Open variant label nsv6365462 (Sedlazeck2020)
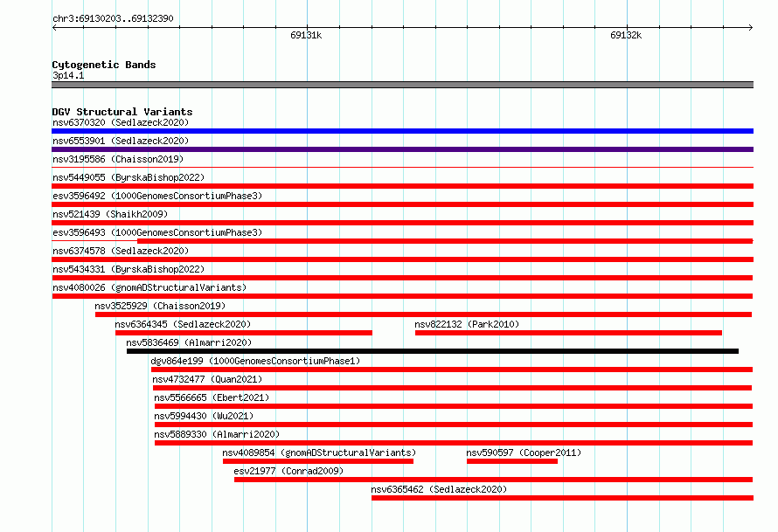778x532 pixels. 439,489
